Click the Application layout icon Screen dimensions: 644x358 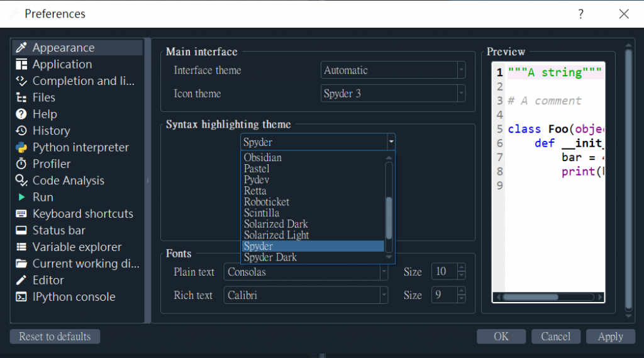coord(21,65)
